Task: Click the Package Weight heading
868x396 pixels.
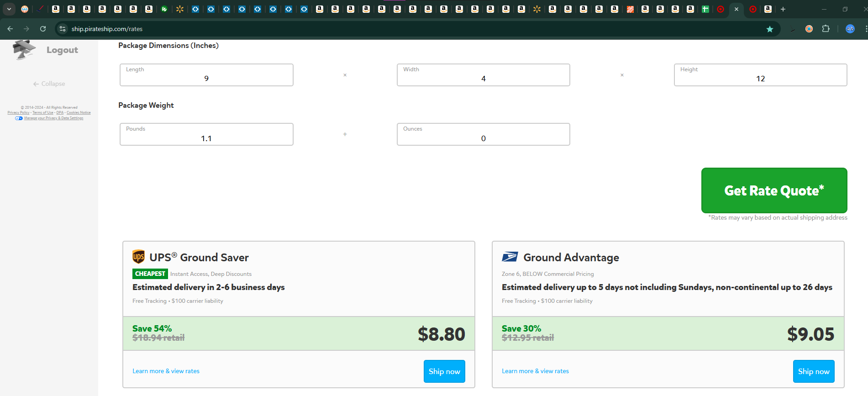Action: point(146,105)
